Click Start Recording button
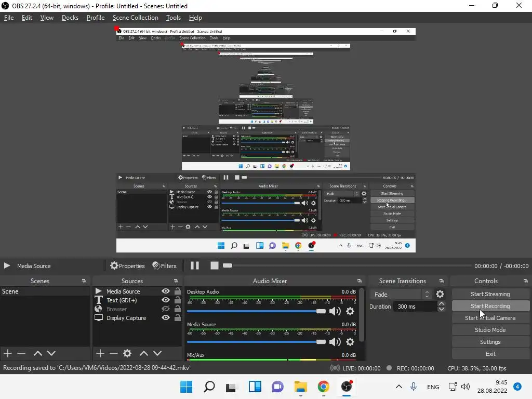532x399 pixels. 490,306
